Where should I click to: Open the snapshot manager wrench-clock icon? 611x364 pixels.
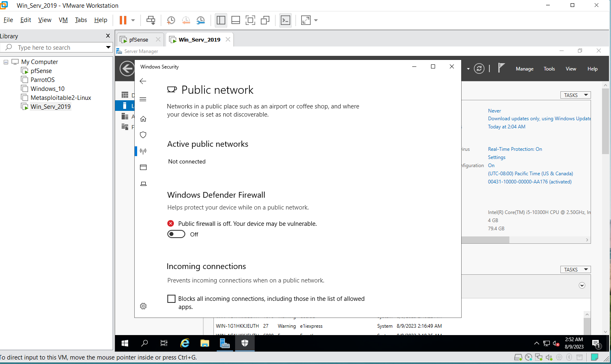(x=201, y=20)
